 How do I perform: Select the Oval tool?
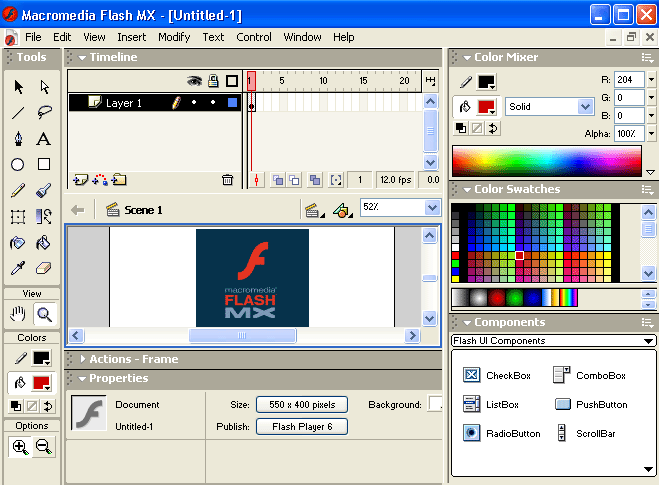coord(18,164)
